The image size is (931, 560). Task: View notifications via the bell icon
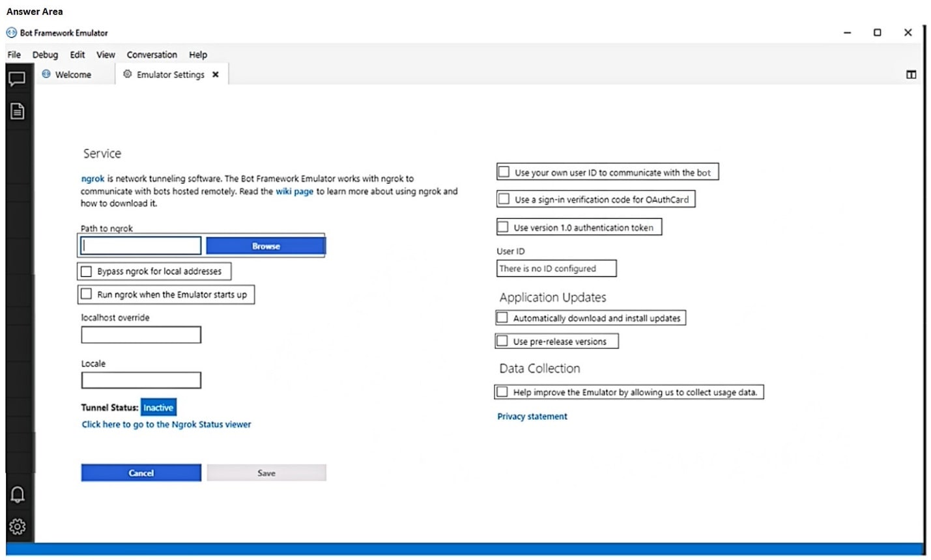click(x=18, y=495)
